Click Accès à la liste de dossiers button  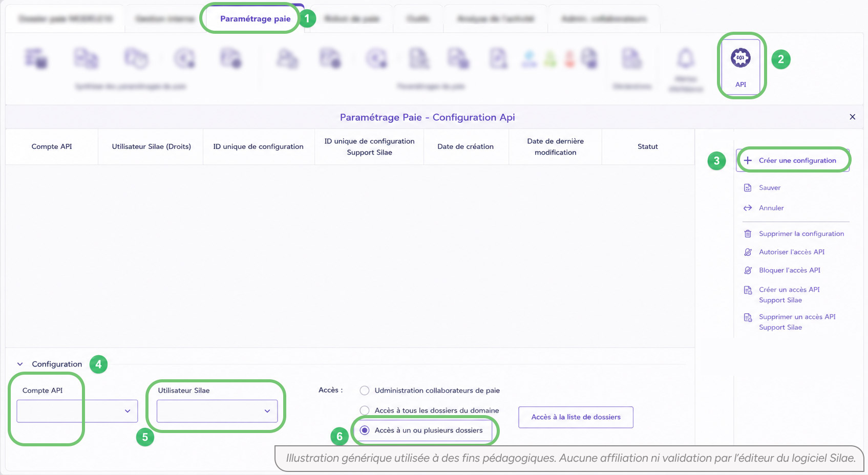pos(576,417)
